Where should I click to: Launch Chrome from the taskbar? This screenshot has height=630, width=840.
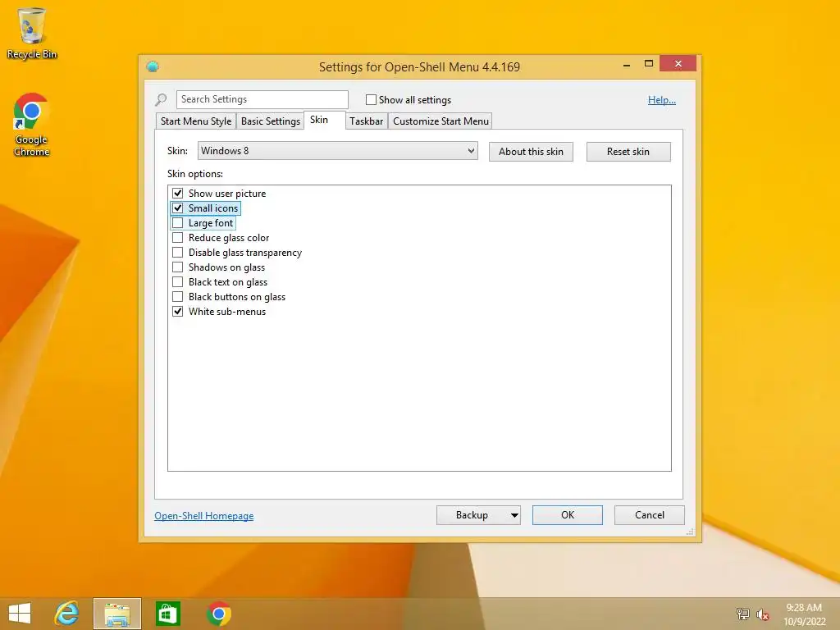click(x=218, y=614)
